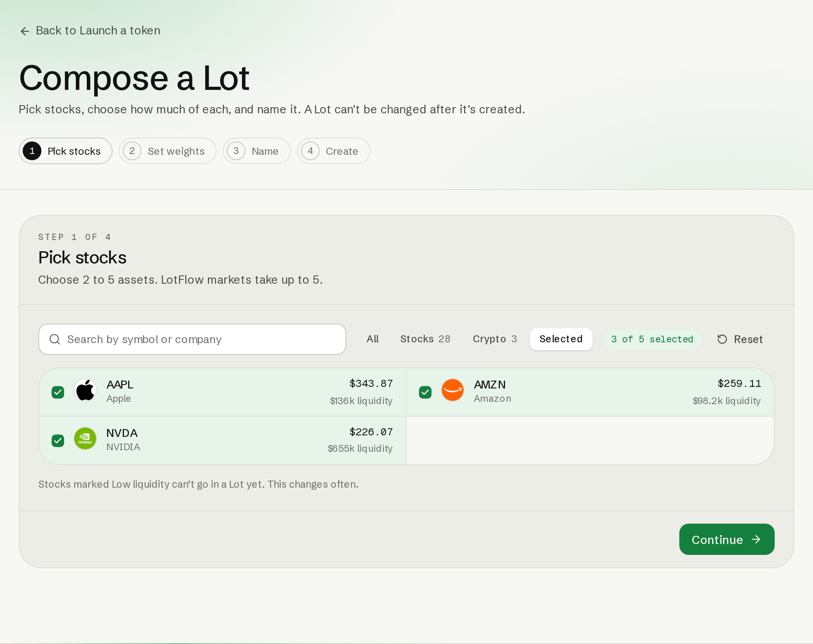
Task: Click the $136k liquidity text
Action: pyautogui.click(x=361, y=401)
